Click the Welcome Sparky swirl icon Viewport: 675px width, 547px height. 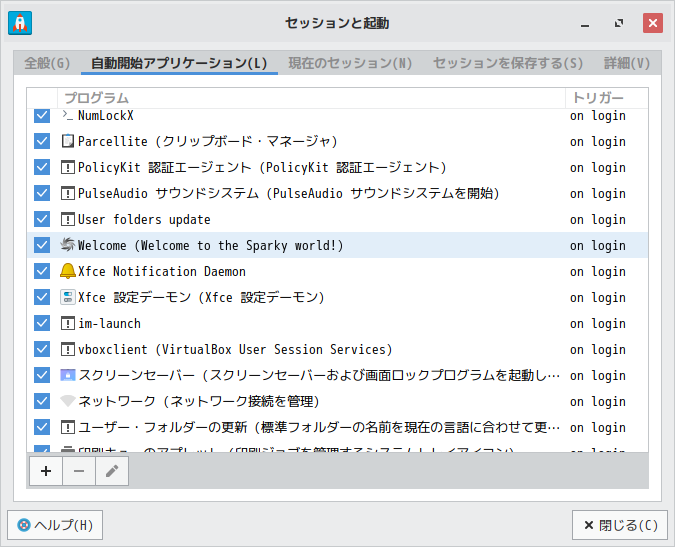[68, 245]
